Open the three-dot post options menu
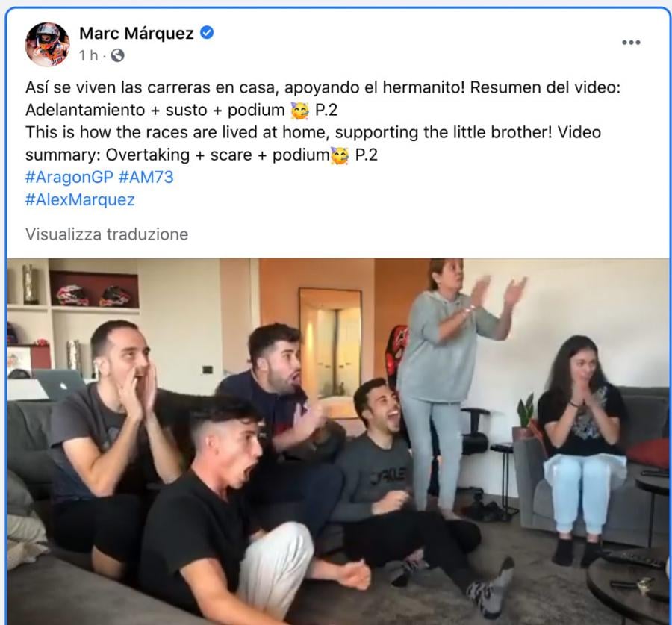The height and width of the screenshot is (625, 672). (631, 42)
